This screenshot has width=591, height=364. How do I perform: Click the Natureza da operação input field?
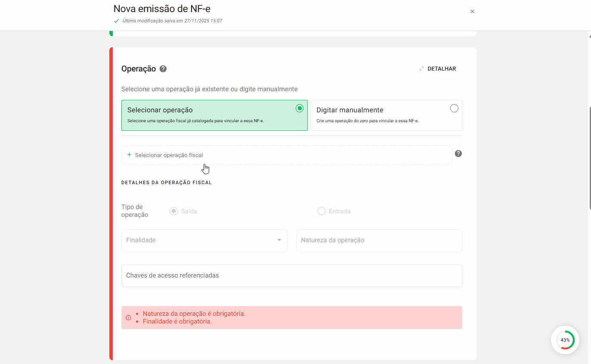pyautogui.click(x=379, y=241)
